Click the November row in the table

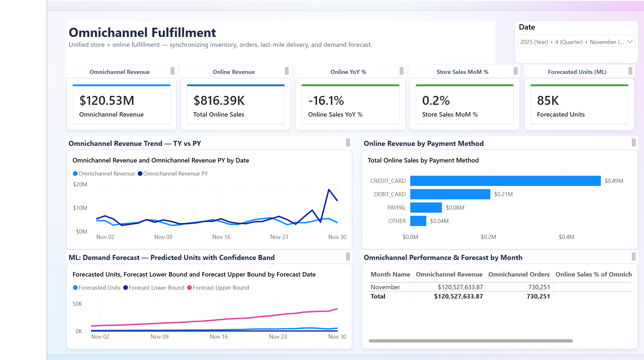pyautogui.click(x=500, y=287)
